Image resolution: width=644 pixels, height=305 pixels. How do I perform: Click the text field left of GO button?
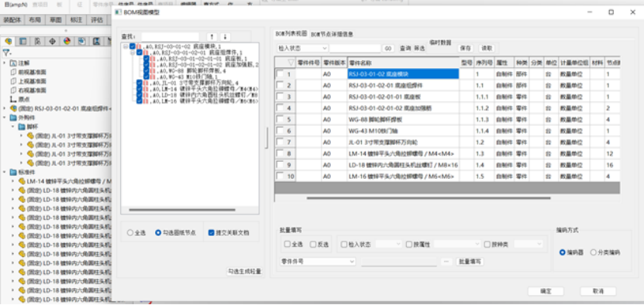pos(355,49)
